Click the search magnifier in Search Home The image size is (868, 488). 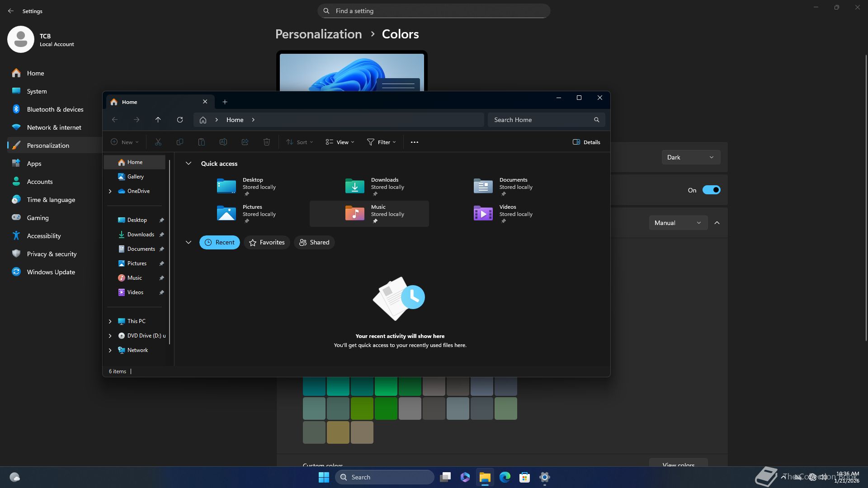596,120
